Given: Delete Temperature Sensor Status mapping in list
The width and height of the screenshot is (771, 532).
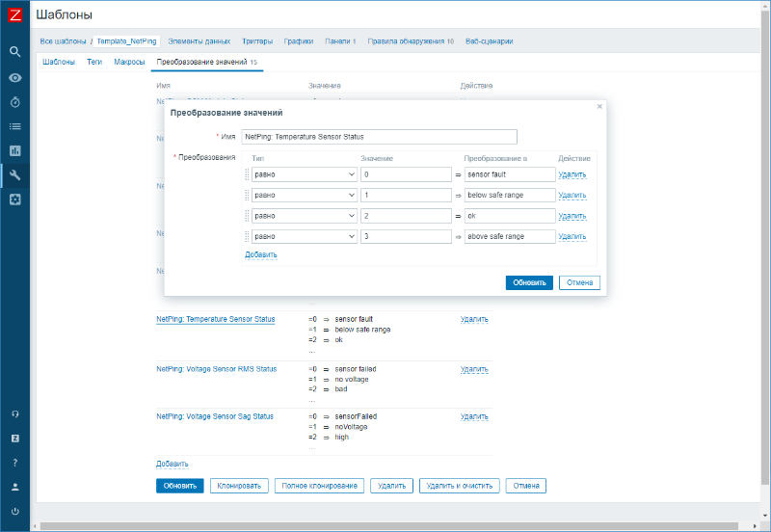Looking at the screenshot, I should 474,319.
